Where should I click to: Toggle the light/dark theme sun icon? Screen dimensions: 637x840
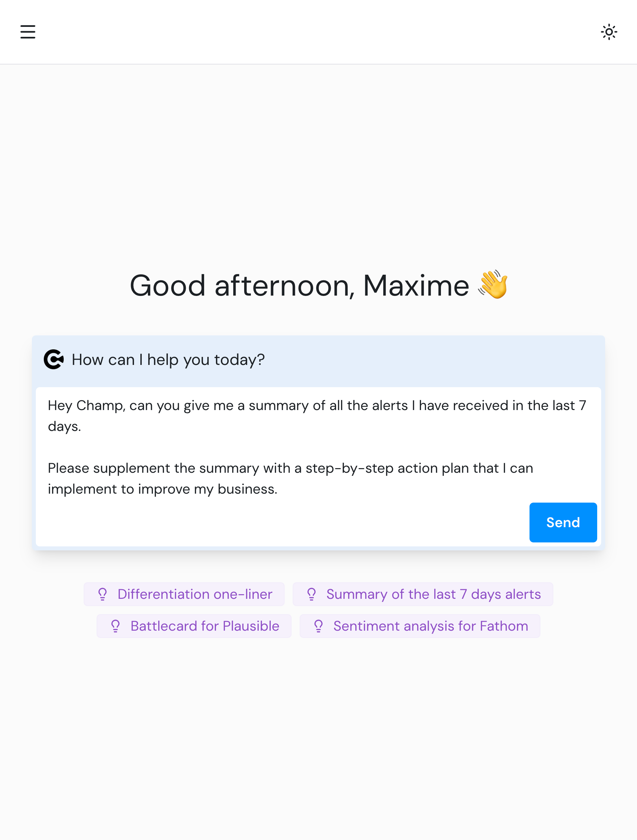pyautogui.click(x=608, y=32)
